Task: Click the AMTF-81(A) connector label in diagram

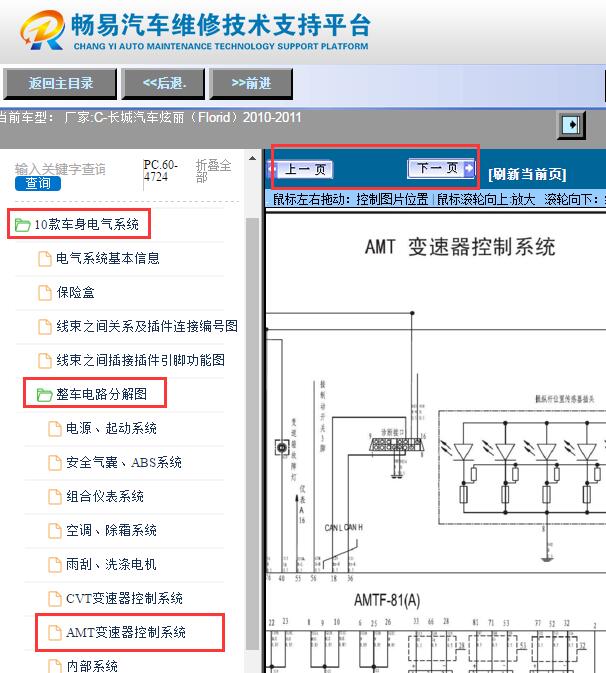Action: point(387,600)
